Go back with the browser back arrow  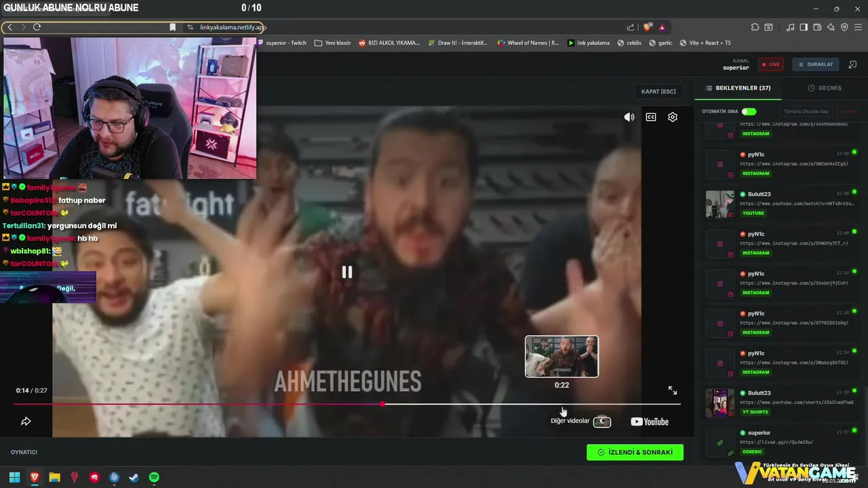[x=10, y=27]
